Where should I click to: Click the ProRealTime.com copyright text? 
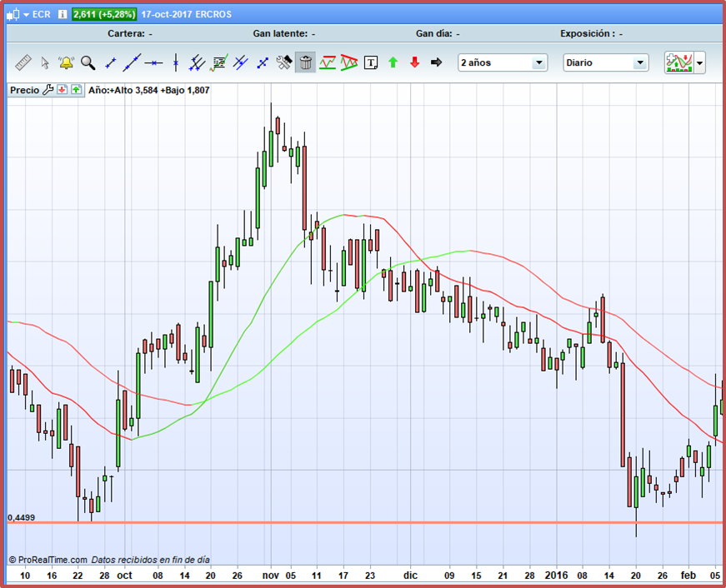(48, 560)
